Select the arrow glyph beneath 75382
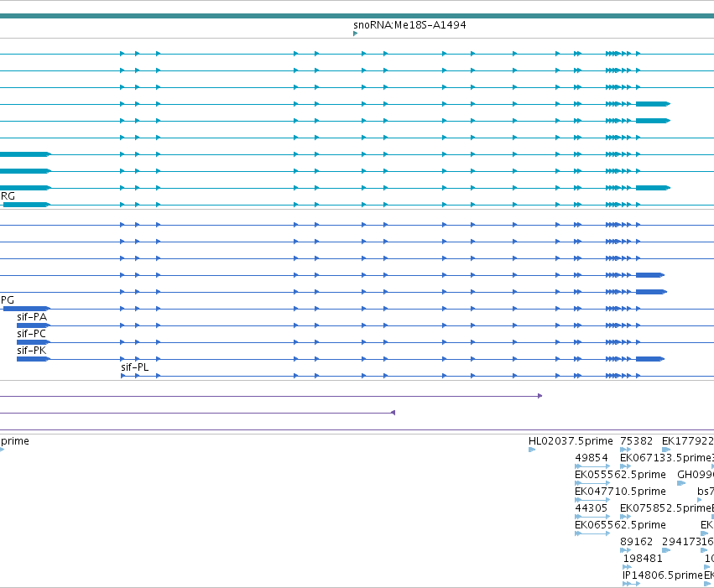Screen dimensions: 714x588 (626, 450)
